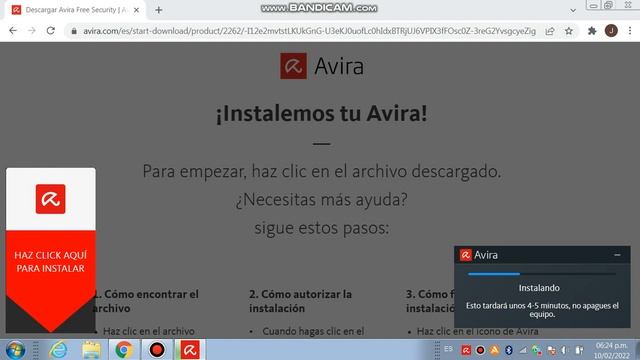Screen dimensions: 640x360
Task: Click the Instalando status text
Action: click(539, 288)
